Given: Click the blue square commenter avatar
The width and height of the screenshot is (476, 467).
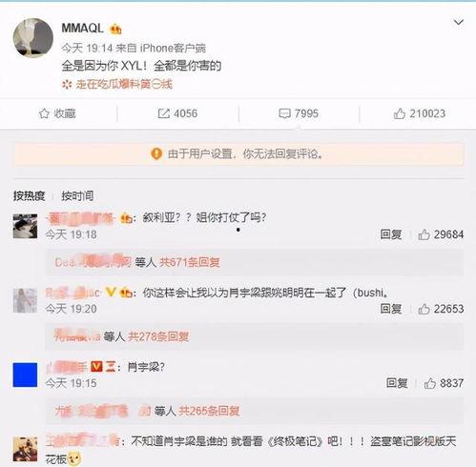Looking at the screenshot, I should pos(25,375).
